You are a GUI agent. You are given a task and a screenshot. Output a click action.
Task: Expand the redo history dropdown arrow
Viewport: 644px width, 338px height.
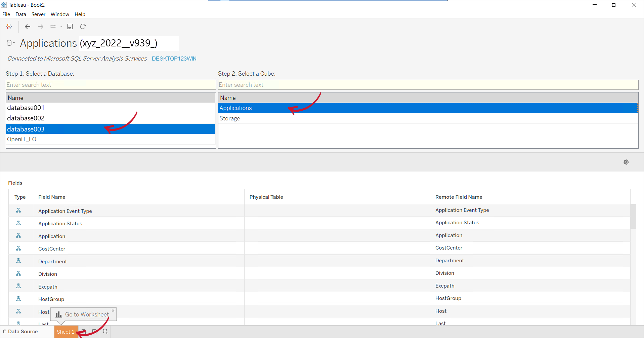(x=61, y=27)
